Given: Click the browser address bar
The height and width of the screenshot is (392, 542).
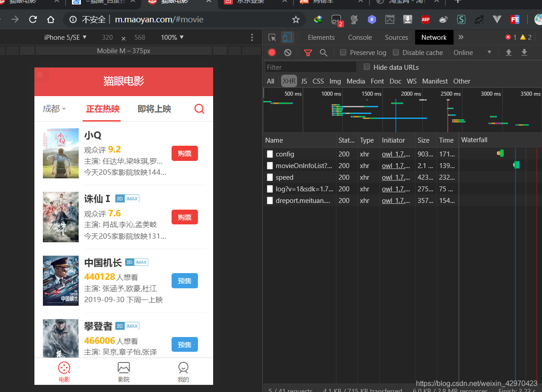Looking at the screenshot, I should [185, 20].
